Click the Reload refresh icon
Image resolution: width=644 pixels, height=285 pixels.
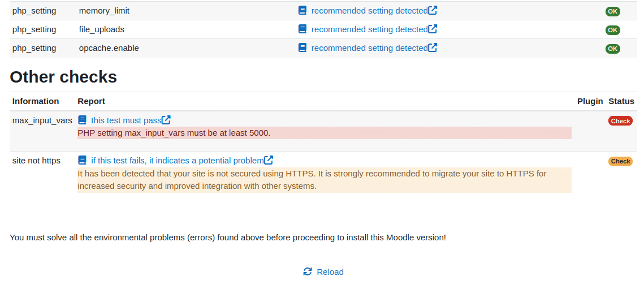pos(308,272)
